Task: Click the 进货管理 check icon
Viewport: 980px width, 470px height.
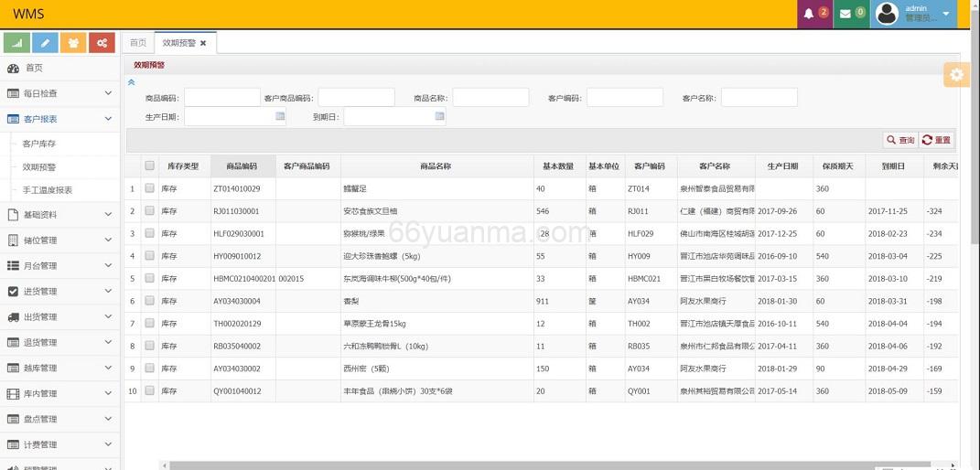Action: click(x=13, y=292)
